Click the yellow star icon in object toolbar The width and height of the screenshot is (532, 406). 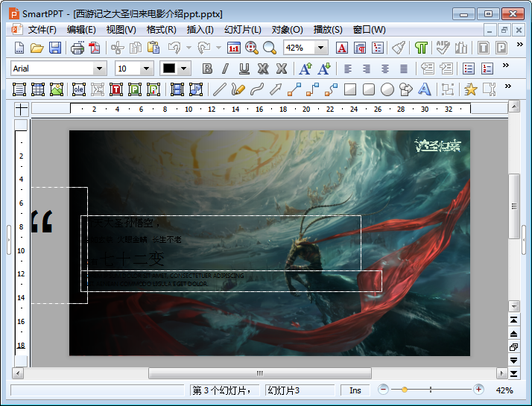coord(471,89)
